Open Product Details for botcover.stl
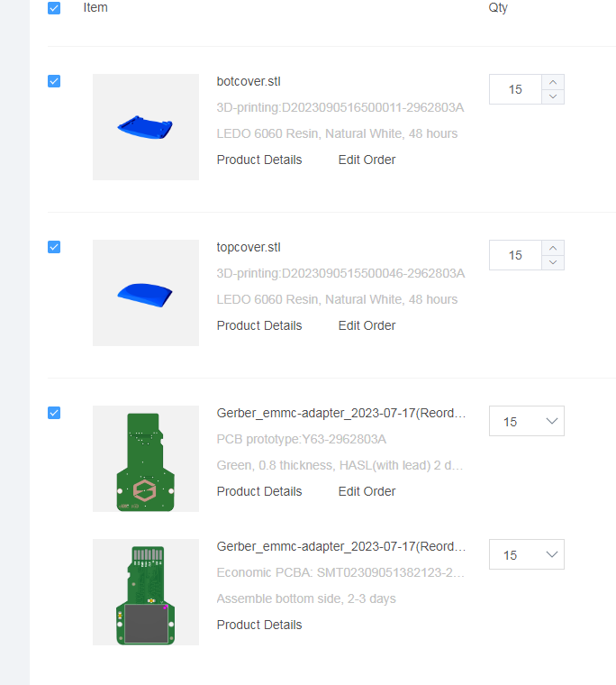 click(259, 160)
